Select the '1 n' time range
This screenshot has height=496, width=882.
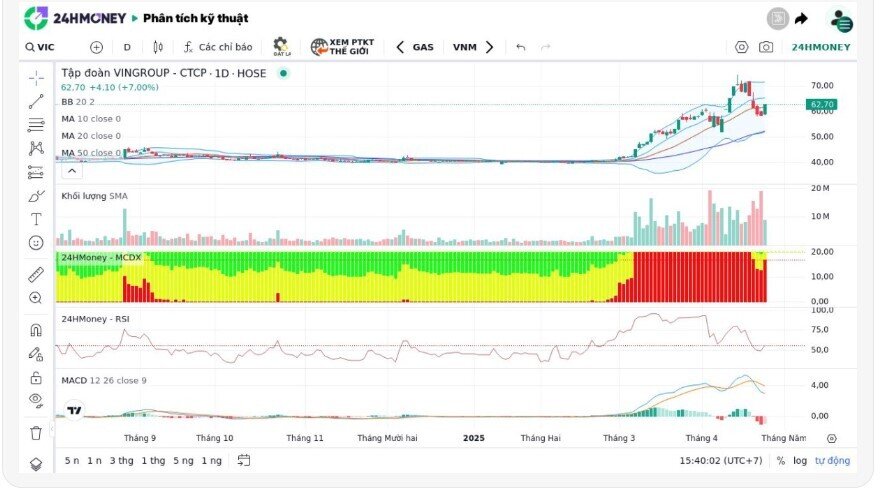tap(95, 460)
